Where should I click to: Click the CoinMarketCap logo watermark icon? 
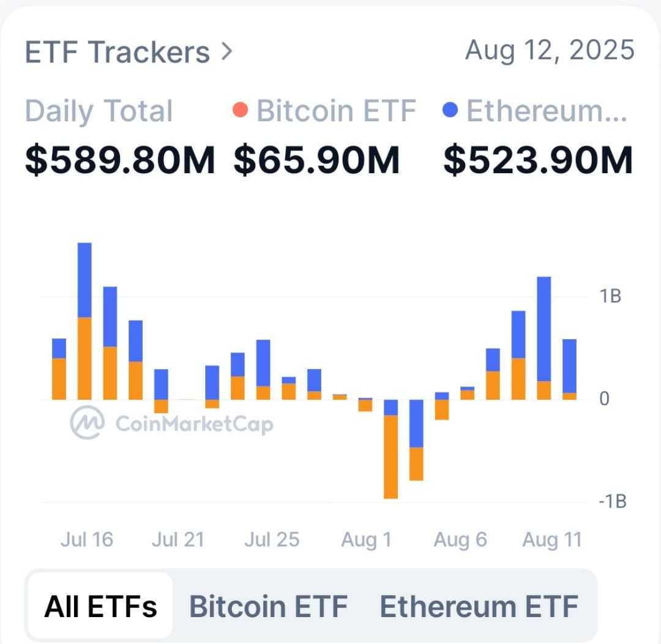[84, 423]
